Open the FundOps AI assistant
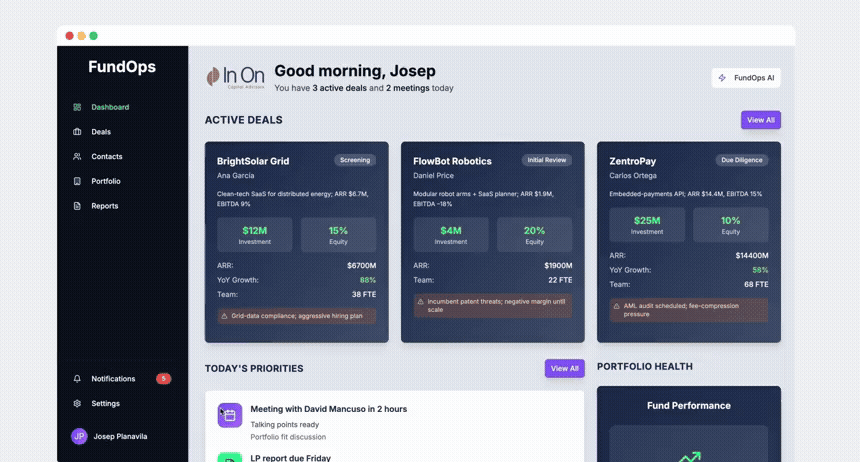The image size is (860, 462). (746, 78)
